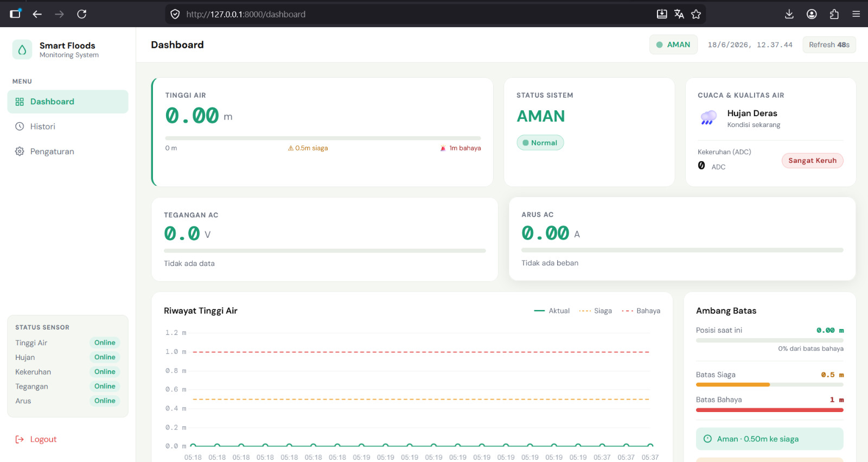
Task: Click the clock icon next to Histori
Action: [20, 126]
